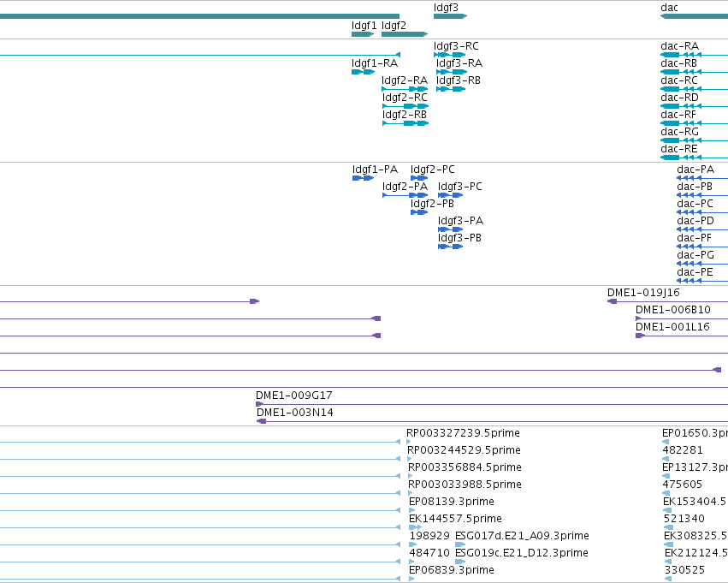Viewport: 728px width, 583px height.
Task: Select transcript Idgf1-RA
Action: pyautogui.click(x=374, y=63)
